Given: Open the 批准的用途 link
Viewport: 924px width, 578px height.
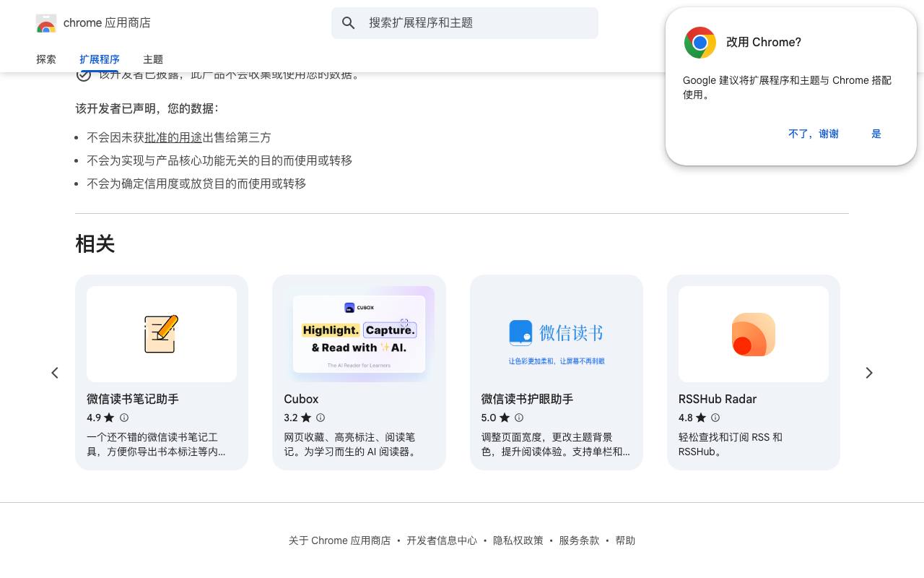Looking at the screenshot, I should (173, 137).
